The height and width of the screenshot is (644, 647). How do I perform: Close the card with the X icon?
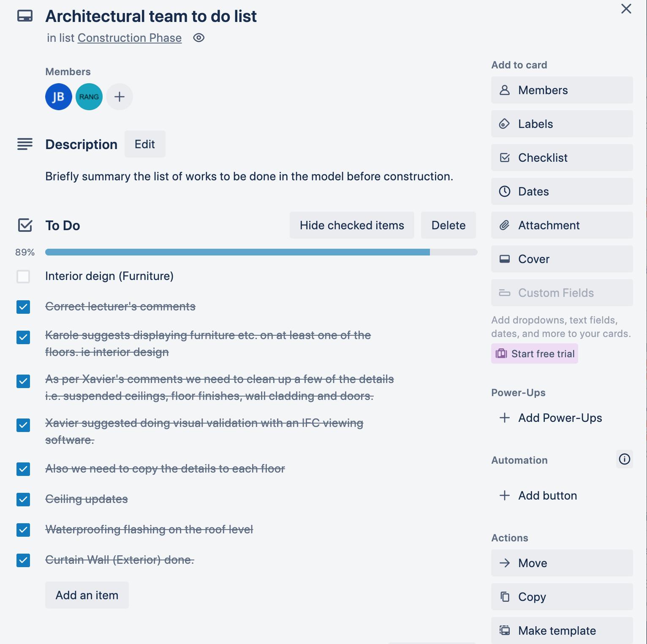[x=626, y=9]
